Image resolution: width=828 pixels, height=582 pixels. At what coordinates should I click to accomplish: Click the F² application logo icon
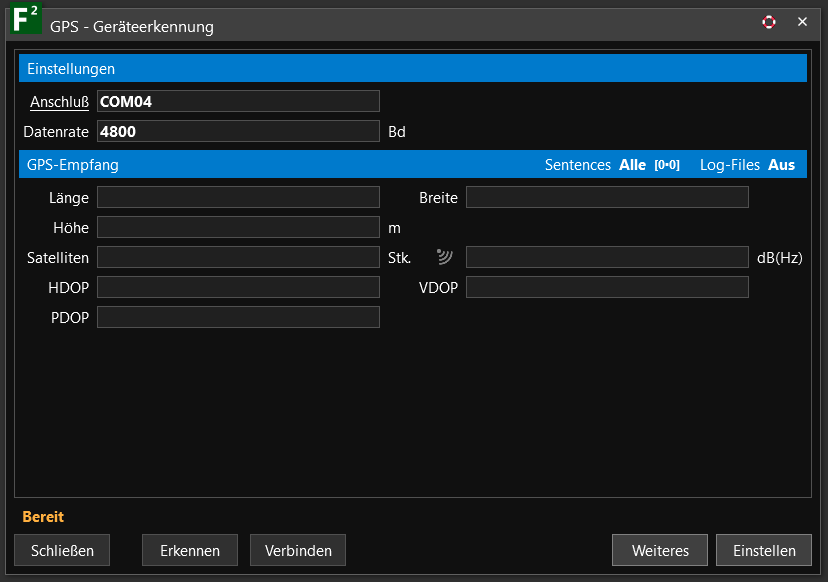(x=26, y=20)
